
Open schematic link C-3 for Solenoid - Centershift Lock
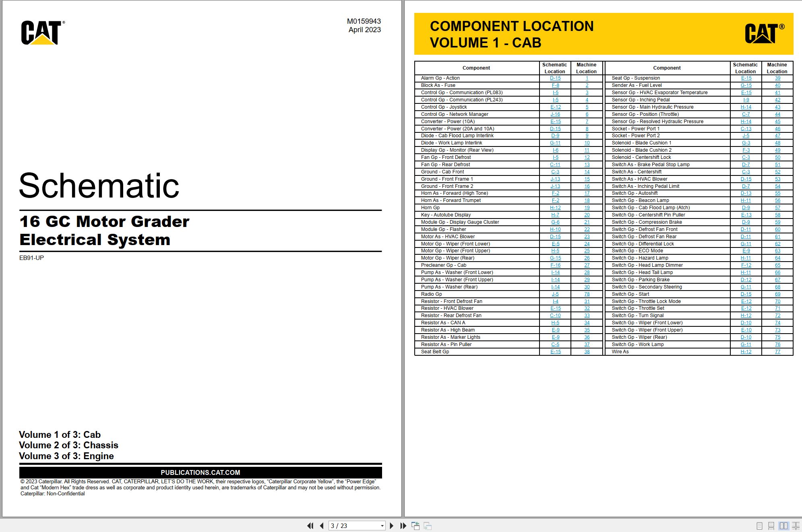pyautogui.click(x=746, y=157)
